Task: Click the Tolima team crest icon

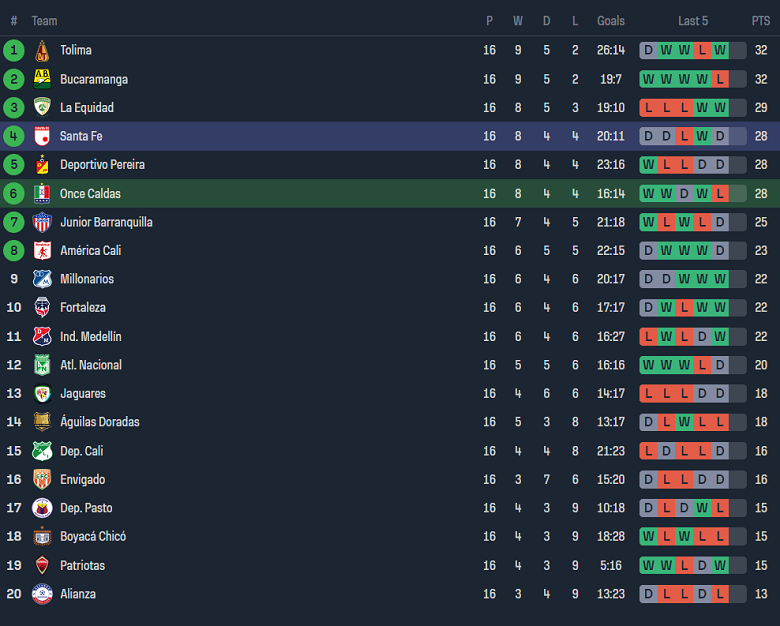Action: [42, 51]
